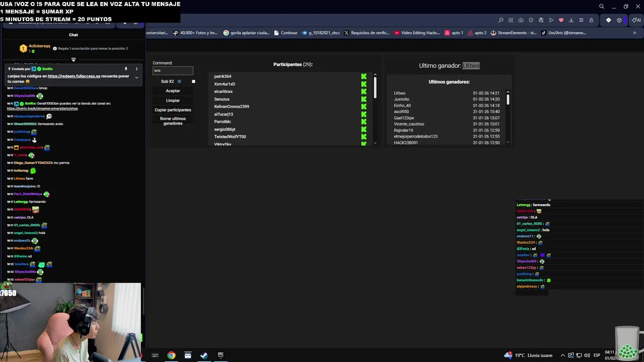Open Epic Games launcher from taskbar

(x=220, y=355)
